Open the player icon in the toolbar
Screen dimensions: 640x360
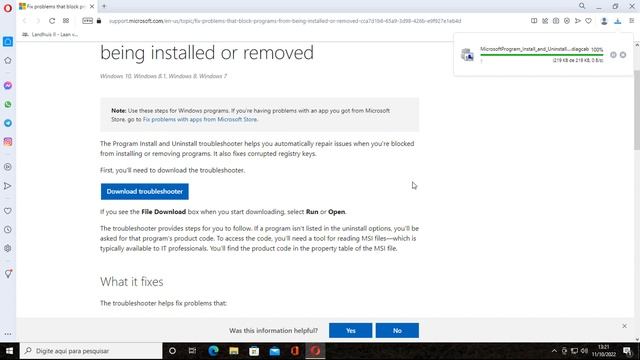567,21
